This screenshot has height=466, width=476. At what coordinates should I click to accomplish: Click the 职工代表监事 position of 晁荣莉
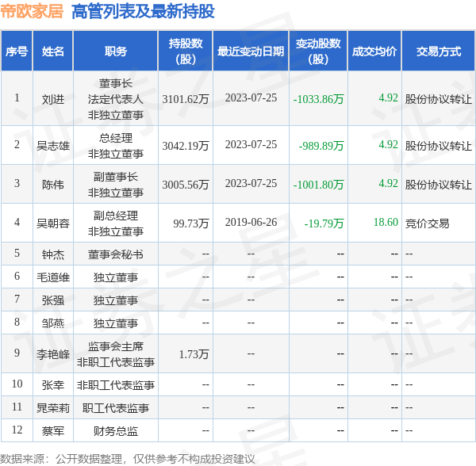(116, 408)
